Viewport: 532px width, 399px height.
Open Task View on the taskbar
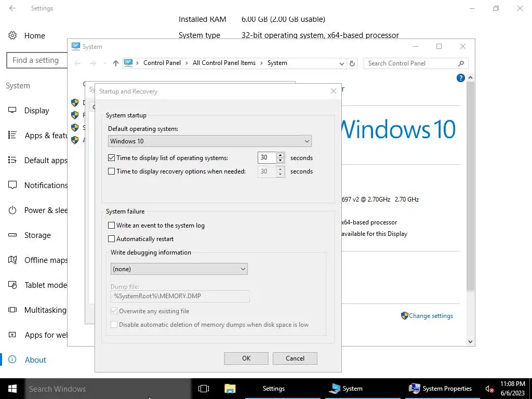(x=204, y=389)
